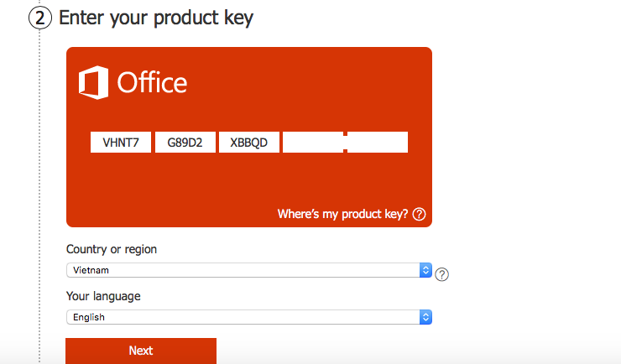
Task: Select the English language field
Action: tap(249, 317)
